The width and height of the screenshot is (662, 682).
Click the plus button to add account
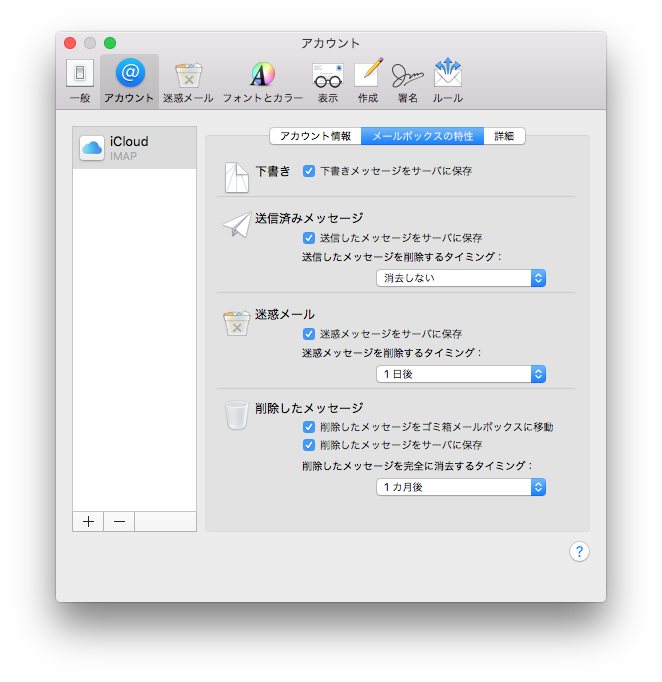point(88,522)
